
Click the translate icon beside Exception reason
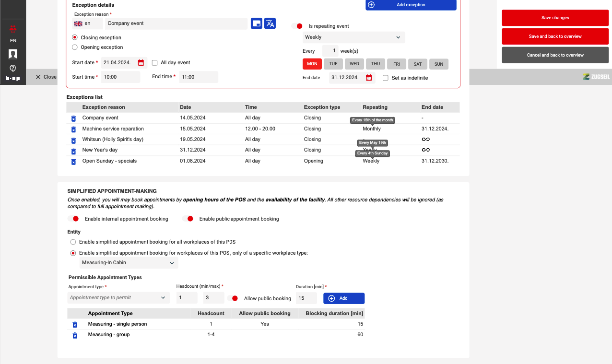[x=270, y=23]
